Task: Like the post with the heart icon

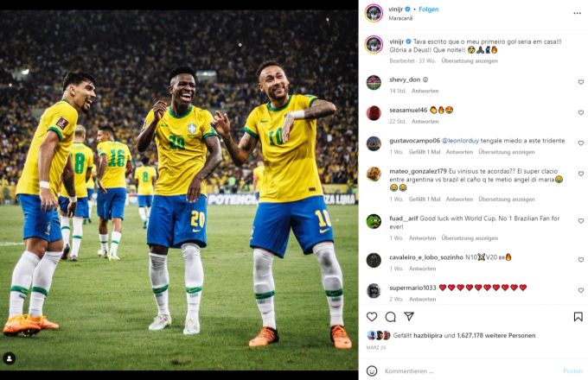Action: coord(372,317)
